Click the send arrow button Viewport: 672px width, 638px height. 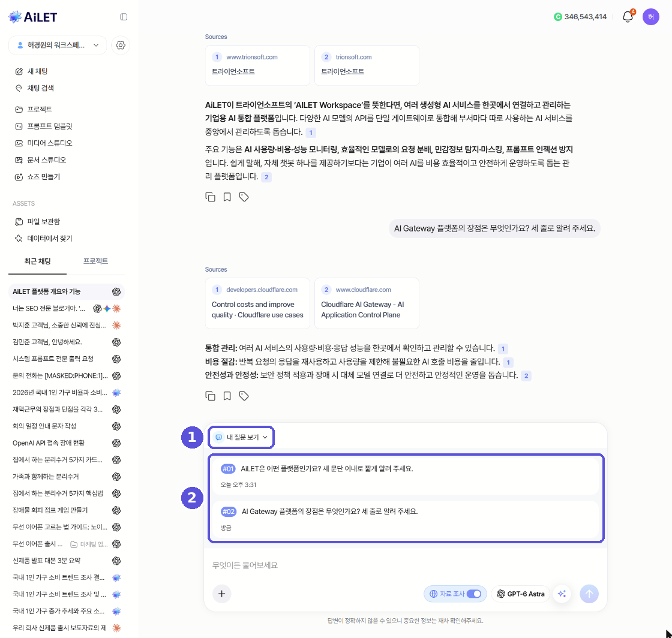click(x=589, y=594)
